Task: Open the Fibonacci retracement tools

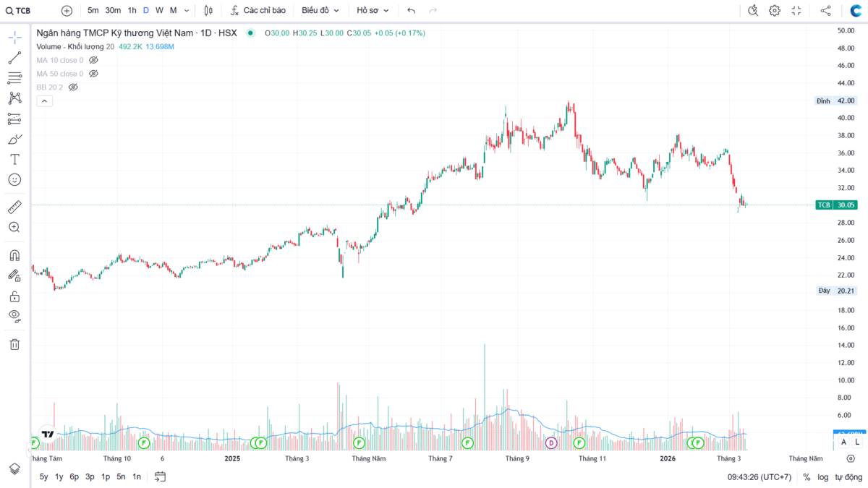Action: 14,79
